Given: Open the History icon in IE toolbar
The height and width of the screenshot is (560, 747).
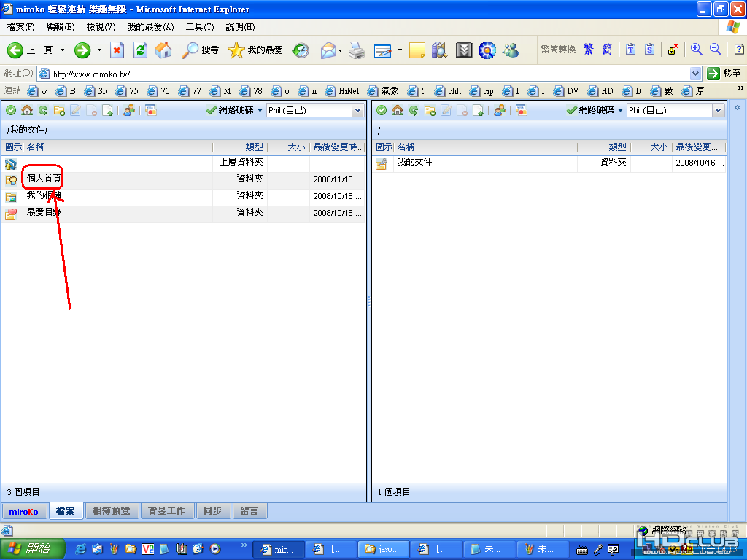Looking at the screenshot, I should [301, 50].
